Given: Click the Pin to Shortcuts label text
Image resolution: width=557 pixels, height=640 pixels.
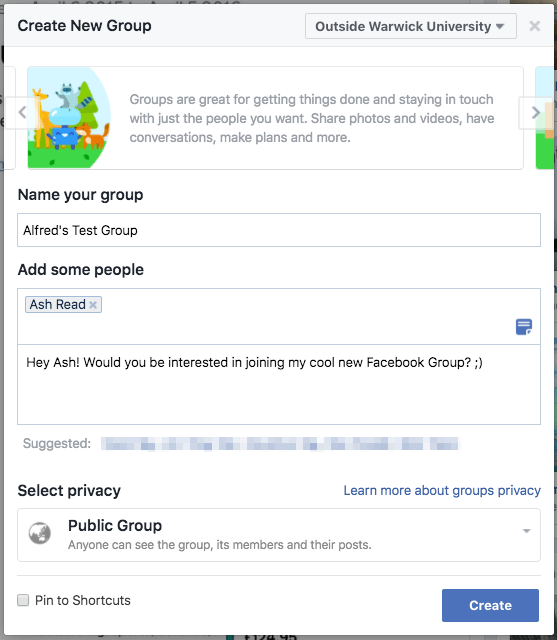Looking at the screenshot, I should [82, 600].
